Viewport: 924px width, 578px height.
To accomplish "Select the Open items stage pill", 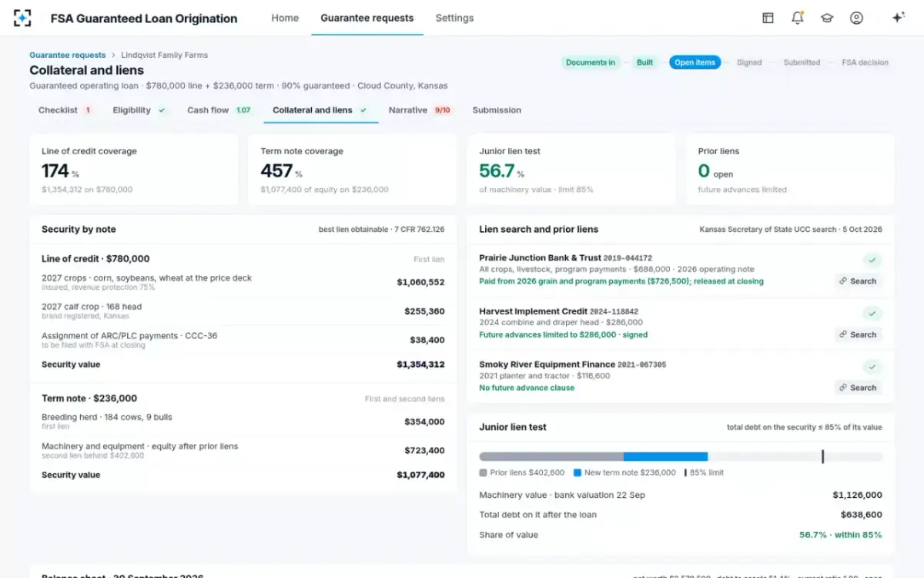I will pos(695,62).
